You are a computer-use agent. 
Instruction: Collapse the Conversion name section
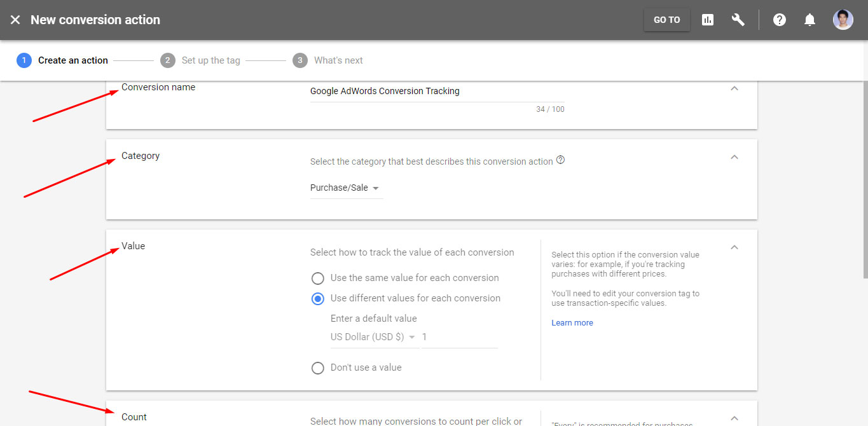point(734,88)
